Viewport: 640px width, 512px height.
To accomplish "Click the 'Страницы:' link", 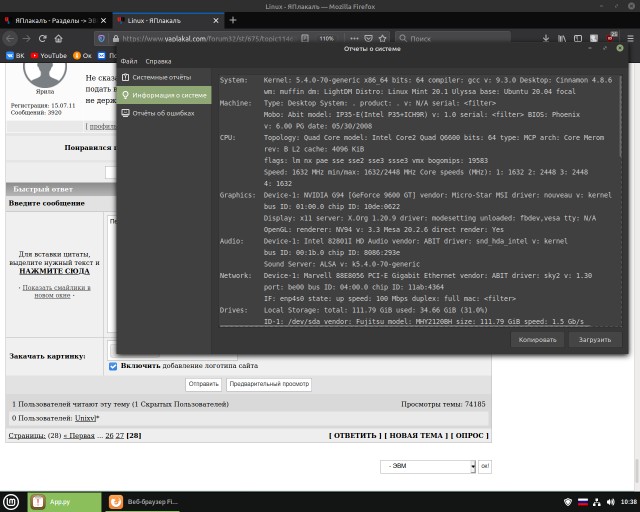I will coord(27,436).
